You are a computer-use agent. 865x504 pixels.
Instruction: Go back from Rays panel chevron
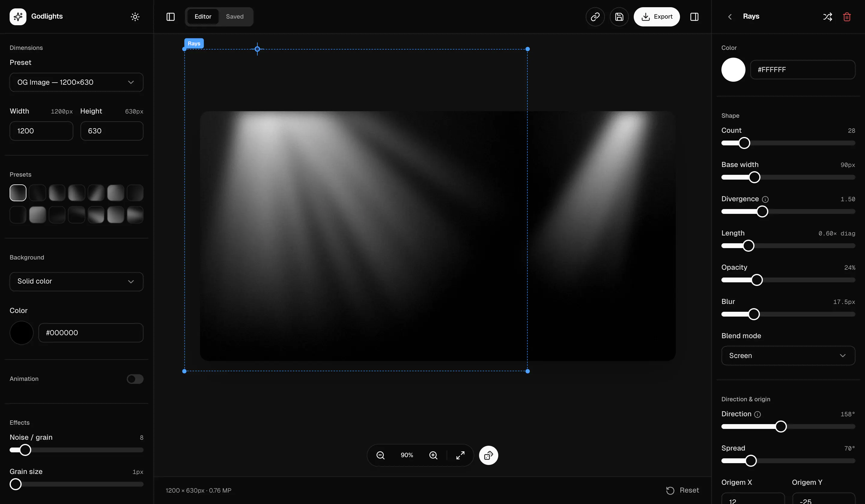pos(730,17)
